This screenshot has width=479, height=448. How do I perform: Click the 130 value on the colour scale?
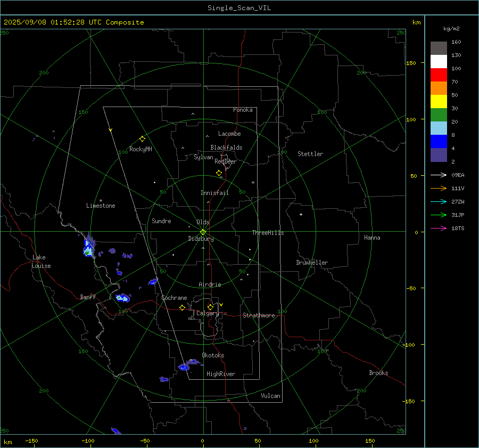456,55
